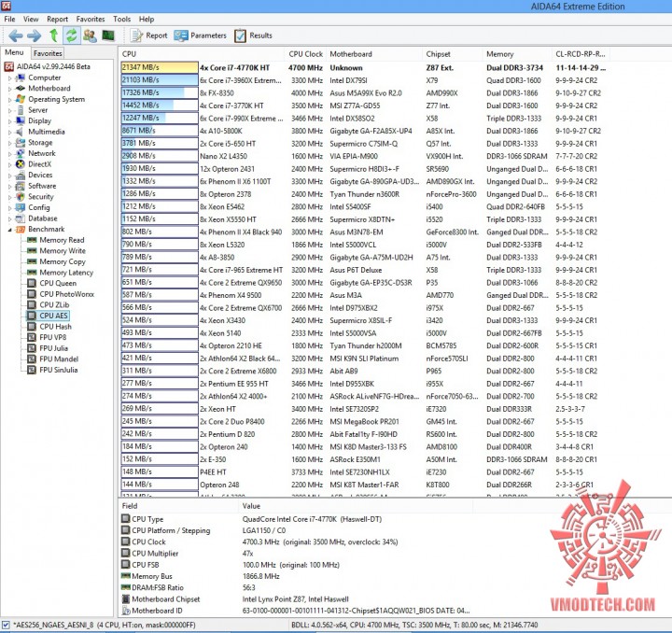This screenshot has height=633, width=672.
Task: Open the Report toolbar button
Action: [x=148, y=35]
